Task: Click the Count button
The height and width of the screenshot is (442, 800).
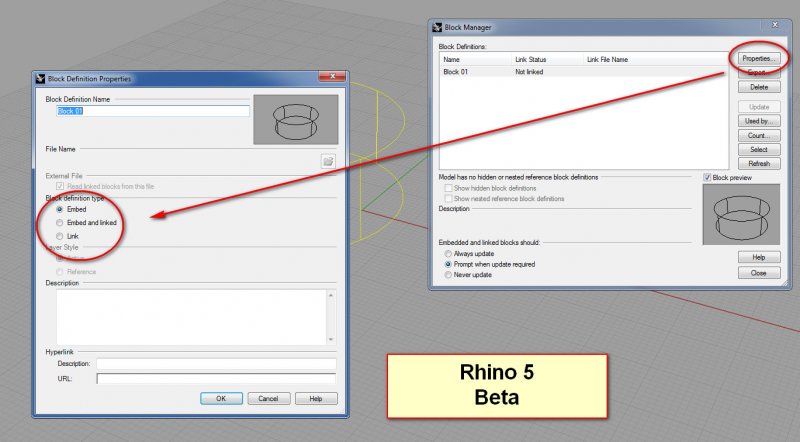Action: [759, 135]
